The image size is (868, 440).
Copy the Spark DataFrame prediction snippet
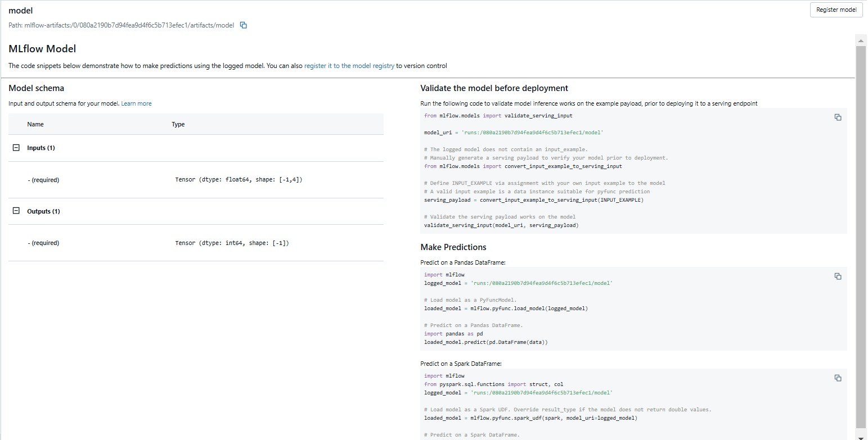coord(838,378)
